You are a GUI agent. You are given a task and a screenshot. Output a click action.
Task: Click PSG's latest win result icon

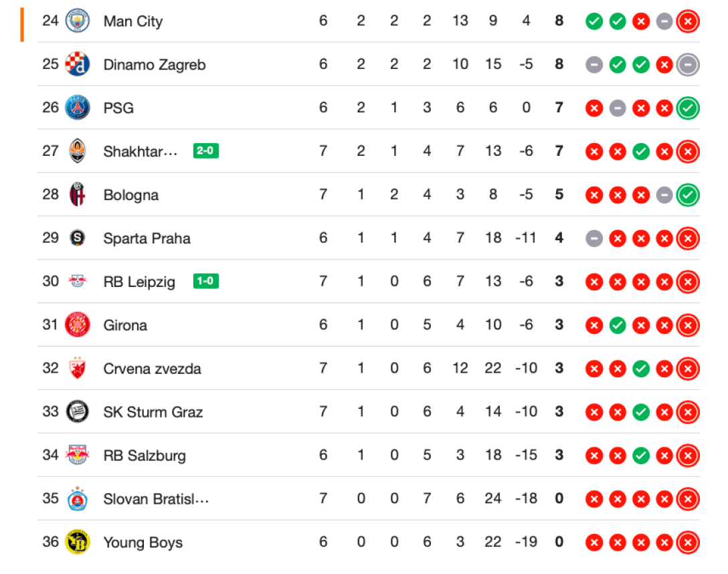688,108
